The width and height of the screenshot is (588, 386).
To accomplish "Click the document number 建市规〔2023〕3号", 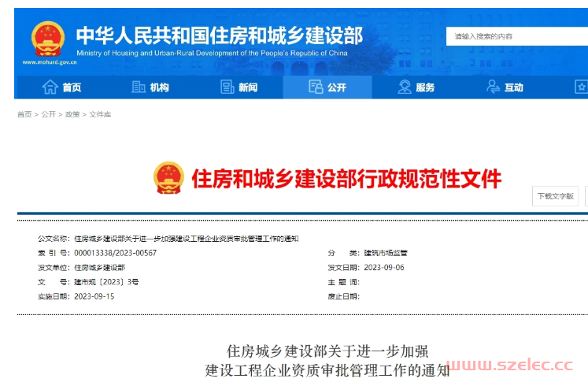I will click(106, 282).
